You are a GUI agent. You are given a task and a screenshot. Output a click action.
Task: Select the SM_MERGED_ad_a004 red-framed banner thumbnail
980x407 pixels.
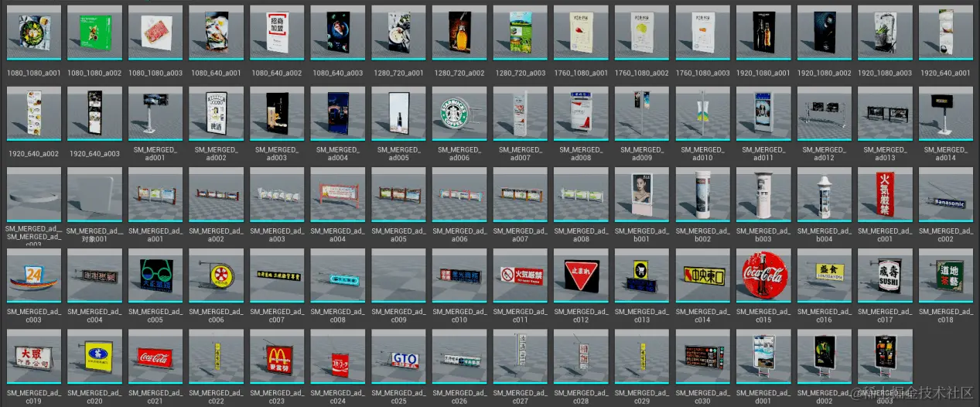pos(338,194)
